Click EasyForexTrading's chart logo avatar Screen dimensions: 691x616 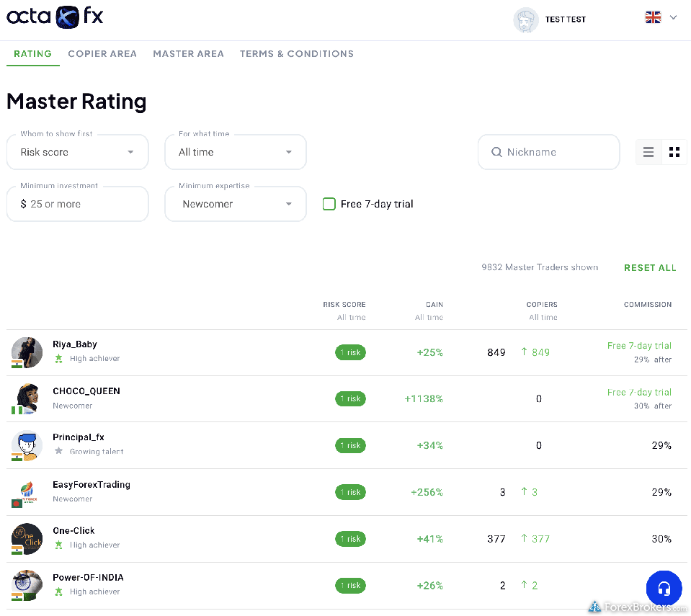(27, 492)
